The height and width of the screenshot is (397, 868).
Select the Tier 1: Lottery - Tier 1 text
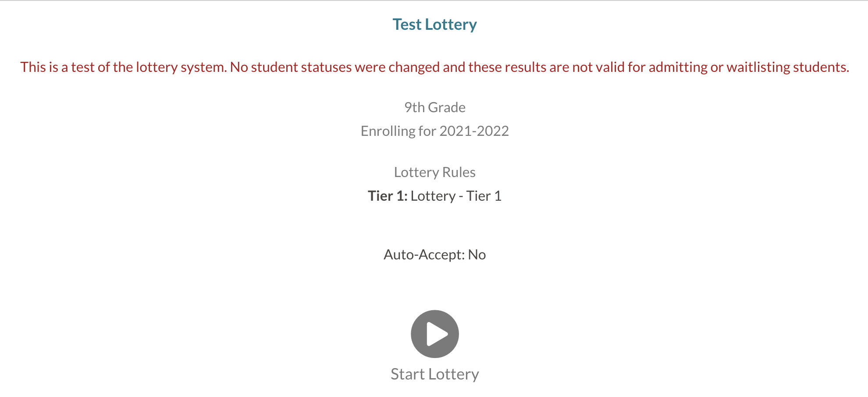pos(434,196)
